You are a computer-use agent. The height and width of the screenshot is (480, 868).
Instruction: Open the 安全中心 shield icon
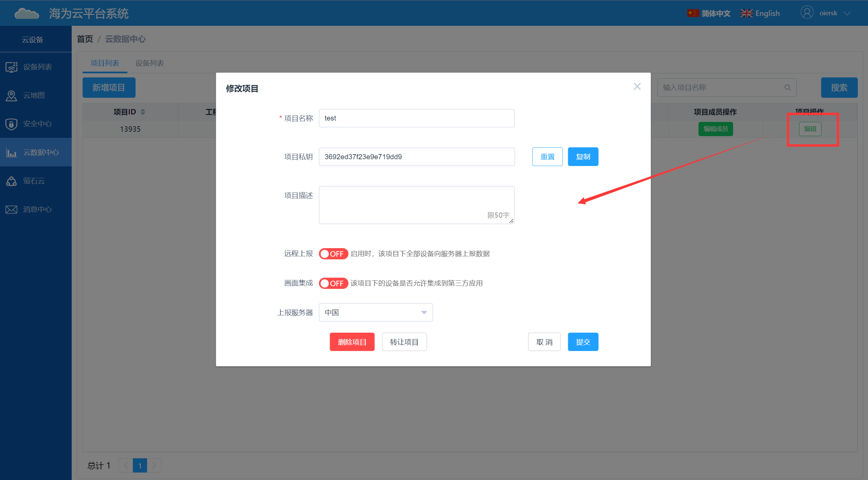tap(12, 124)
